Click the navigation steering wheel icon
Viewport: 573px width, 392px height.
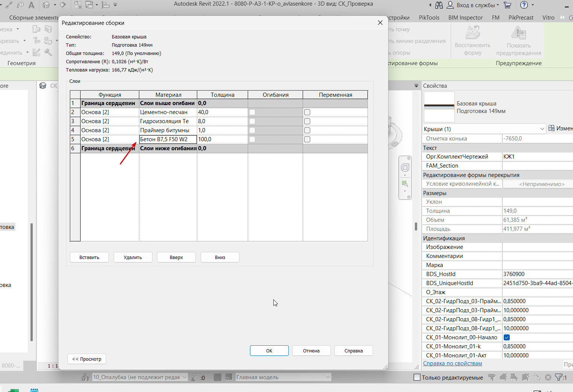click(x=405, y=168)
